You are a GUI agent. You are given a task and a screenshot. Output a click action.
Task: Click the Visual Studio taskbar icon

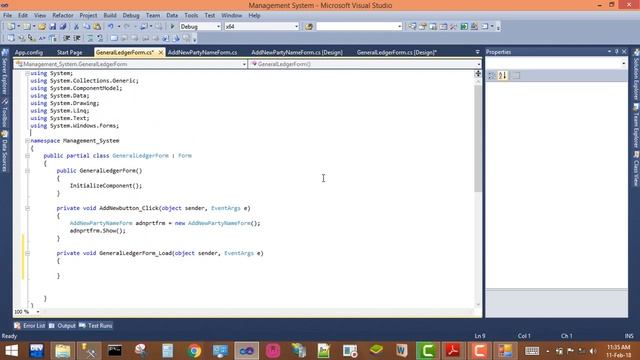coord(247,351)
